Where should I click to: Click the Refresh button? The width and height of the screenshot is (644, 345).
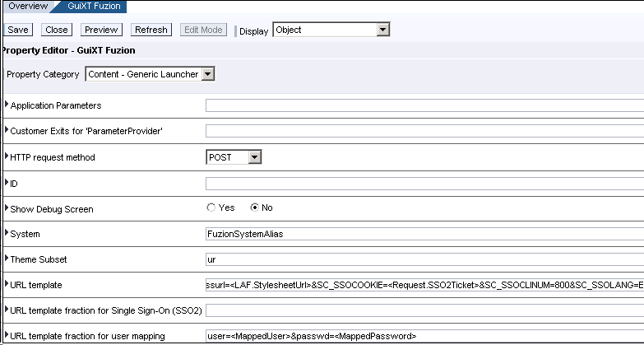[151, 30]
